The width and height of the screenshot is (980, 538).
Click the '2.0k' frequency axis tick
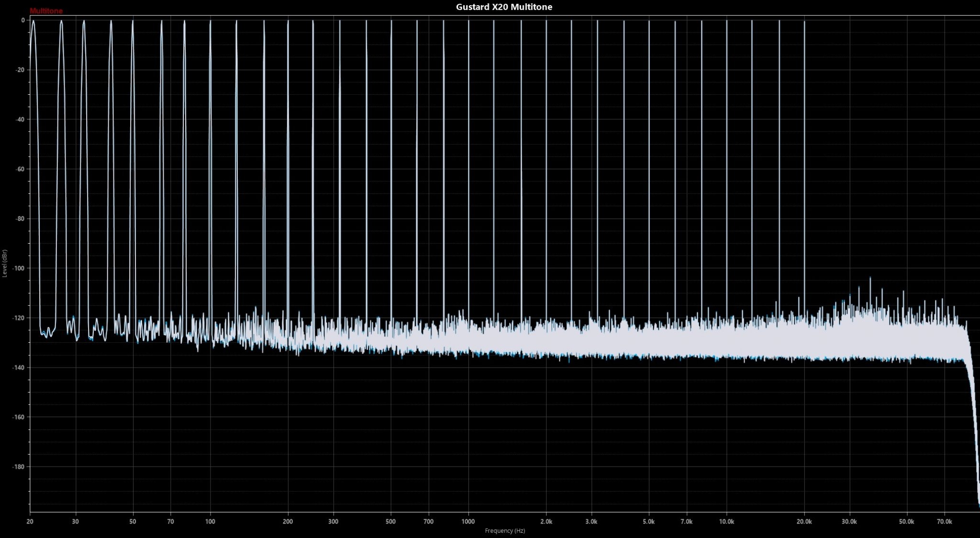[x=546, y=522]
